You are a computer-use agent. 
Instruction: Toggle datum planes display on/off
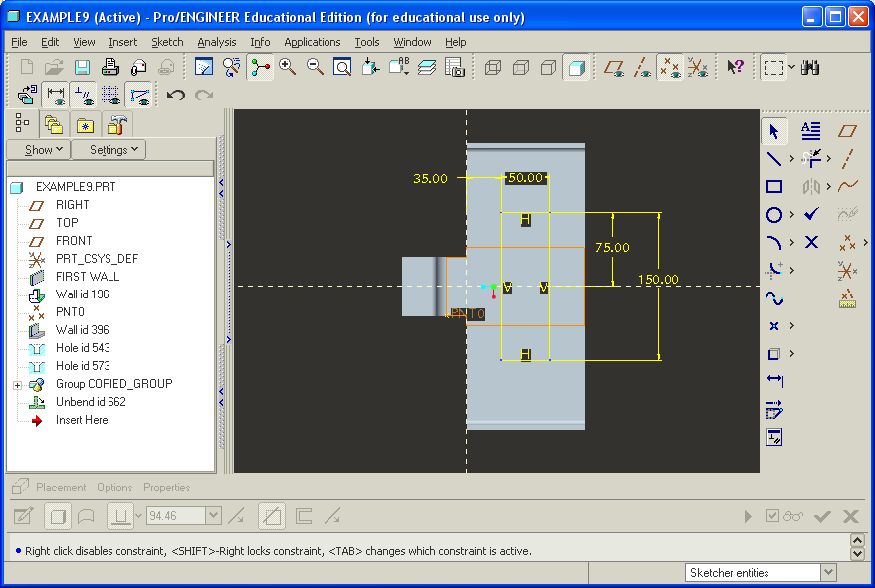tap(615, 67)
